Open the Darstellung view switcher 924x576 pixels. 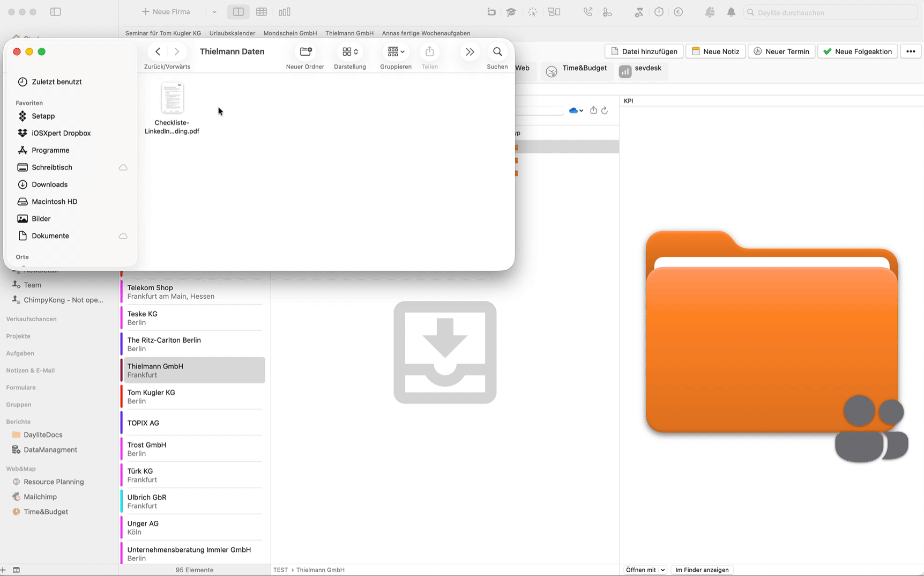coord(350,51)
